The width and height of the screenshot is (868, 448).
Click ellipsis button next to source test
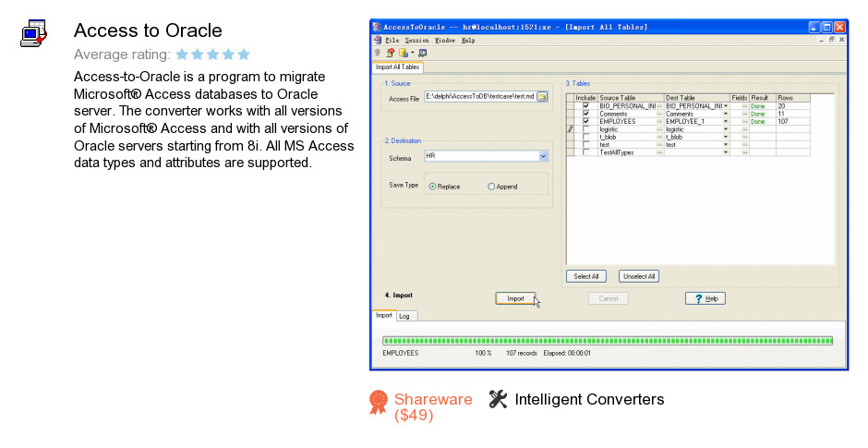659,144
